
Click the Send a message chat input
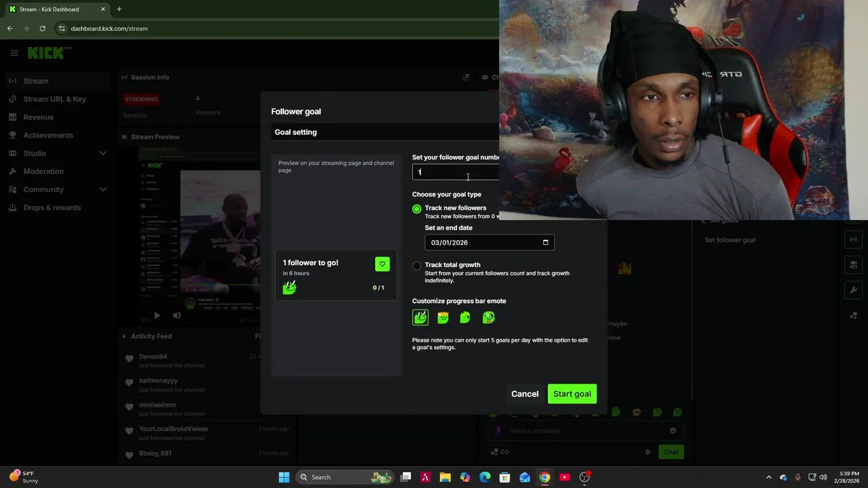[x=585, y=430]
